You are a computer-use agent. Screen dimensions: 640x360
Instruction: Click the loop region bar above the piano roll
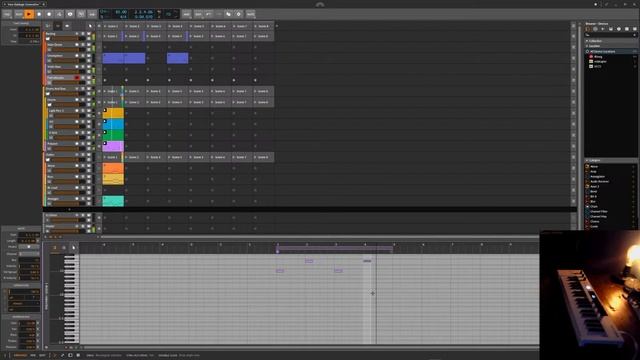[335, 248]
